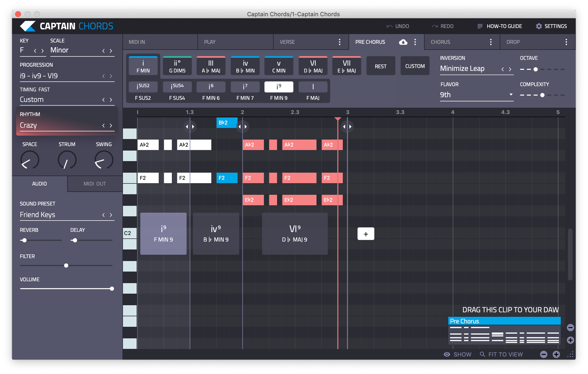Screen dimensions: 588x374
Task: Select next Sound Preset after Friend Keys
Action: tap(111, 215)
